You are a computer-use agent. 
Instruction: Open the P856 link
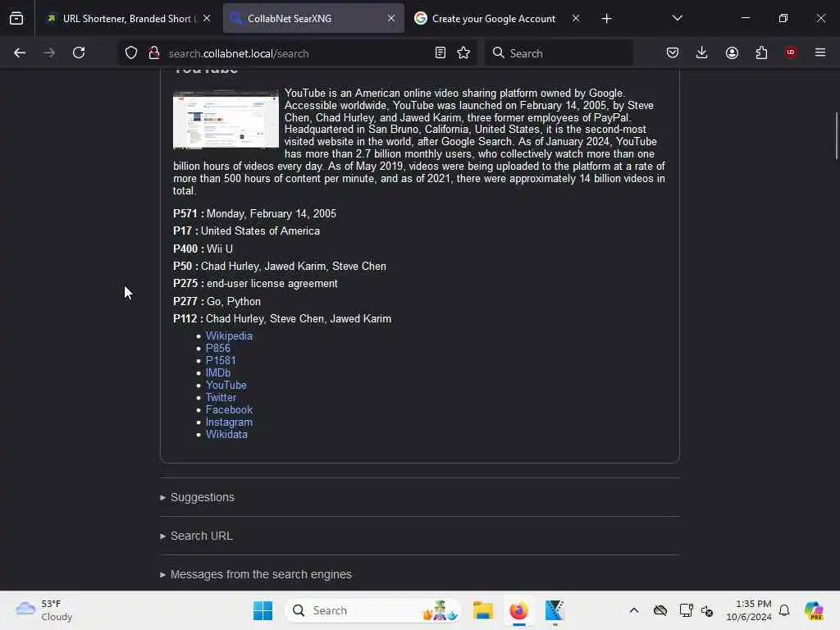(218, 348)
